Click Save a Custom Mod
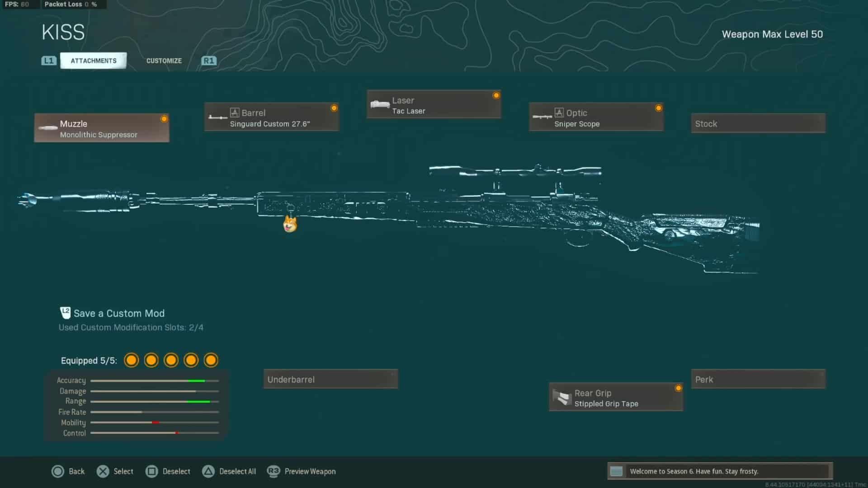Viewport: 868px width, 488px height. click(x=119, y=313)
